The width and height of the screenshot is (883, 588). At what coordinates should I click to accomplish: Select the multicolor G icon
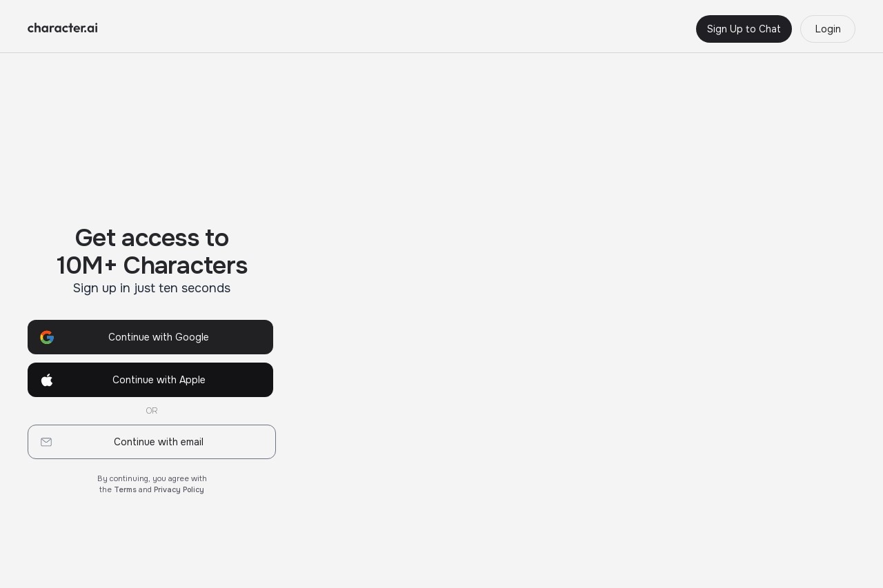(x=47, y=337)
